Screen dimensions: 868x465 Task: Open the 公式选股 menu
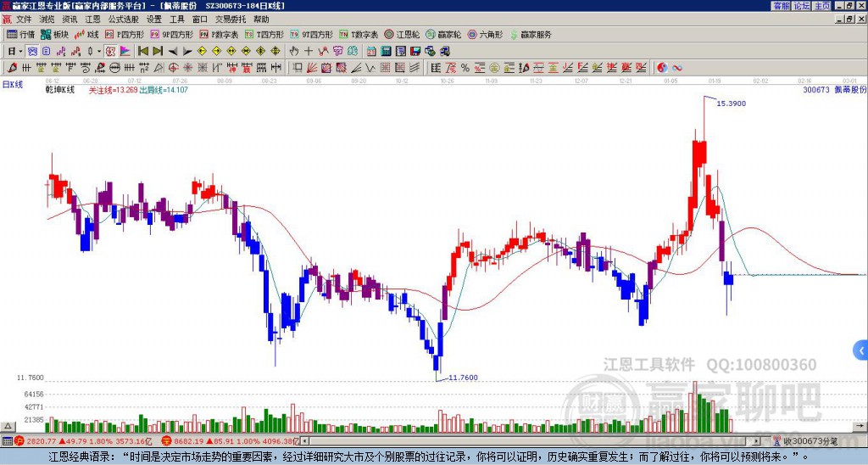coord(124,20)
